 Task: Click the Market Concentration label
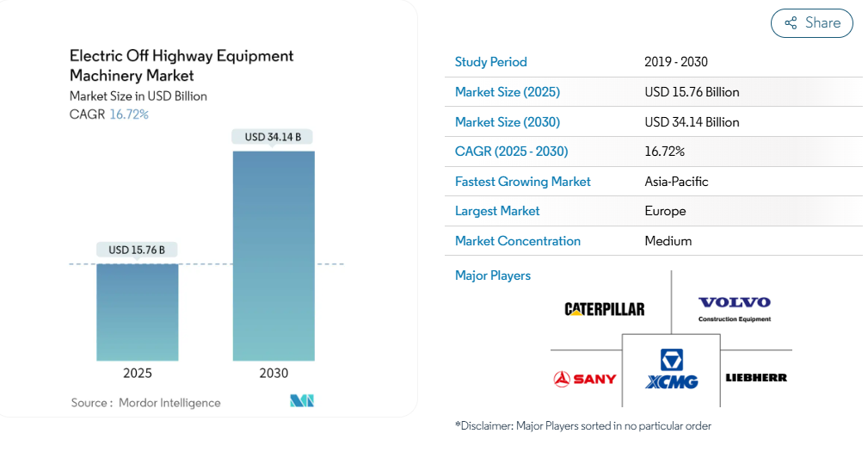[x=517, y=241]
